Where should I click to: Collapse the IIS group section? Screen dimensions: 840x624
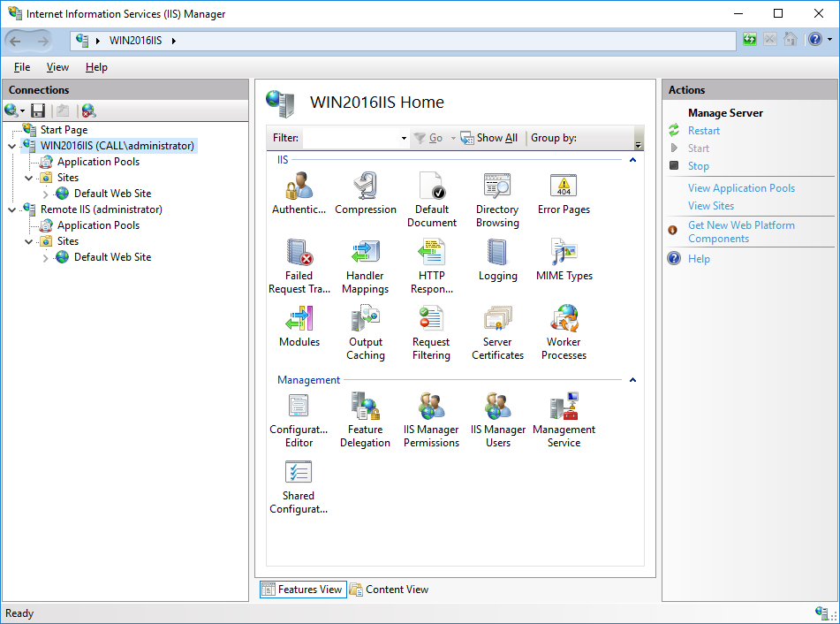click(x=632, y=160)
